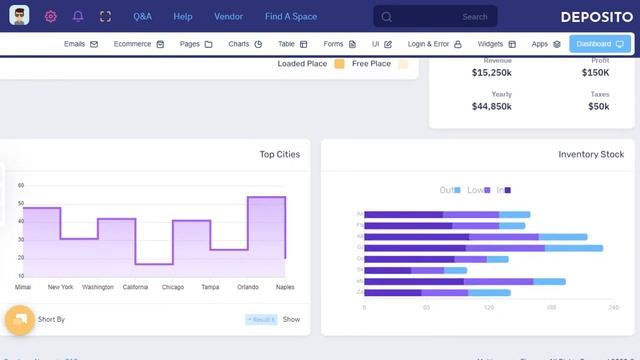Click the Loaded Place orange swatch
The image size is (640, 360).
[339, 64]
